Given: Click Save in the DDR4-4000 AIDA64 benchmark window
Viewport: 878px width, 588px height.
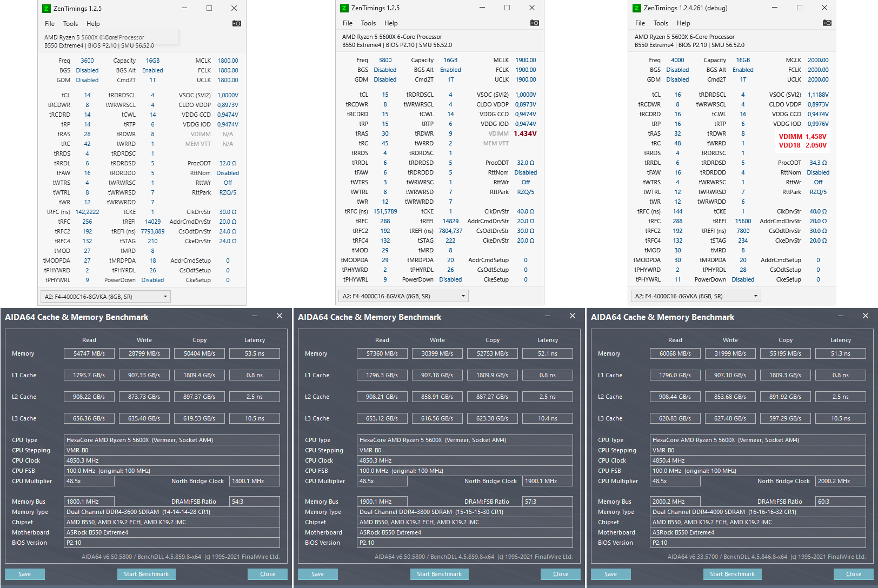Looking at the screenshot, I should point(611,574).
